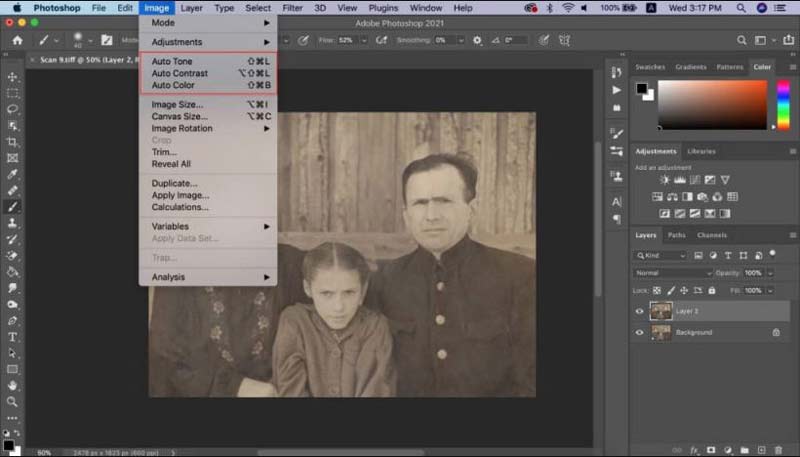Select Layer 2 thumbnail
800x457 pixels.
(660, 311)
